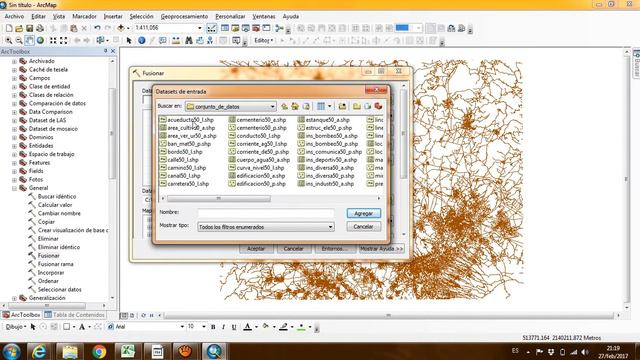Screen dimensions: 640x360
Task: Open the Archivo menu
Action: pos(14,16)
